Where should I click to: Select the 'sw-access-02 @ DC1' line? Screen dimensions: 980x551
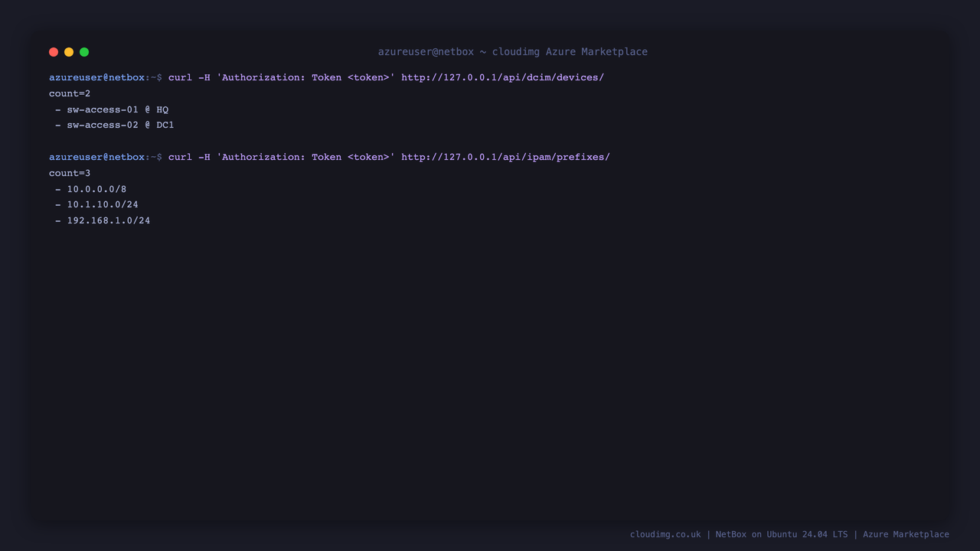(x=115, y=125)
